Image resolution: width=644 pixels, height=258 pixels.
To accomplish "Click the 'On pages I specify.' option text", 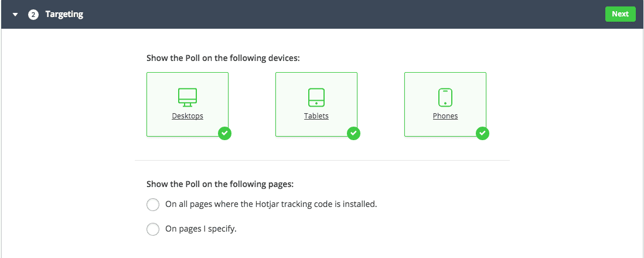I will [x=201, y=229].
